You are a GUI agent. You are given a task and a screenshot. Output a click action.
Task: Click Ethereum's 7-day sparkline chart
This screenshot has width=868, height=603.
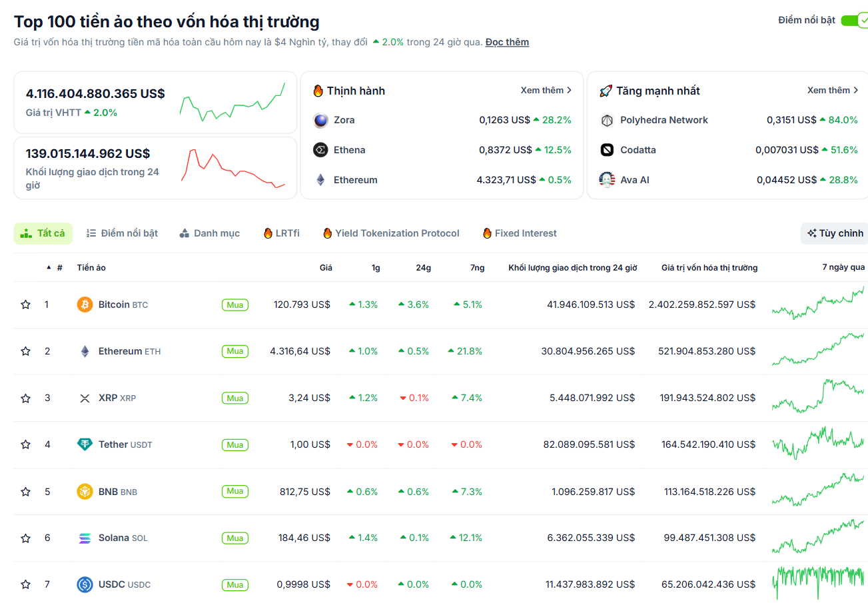tap(817, 350)
